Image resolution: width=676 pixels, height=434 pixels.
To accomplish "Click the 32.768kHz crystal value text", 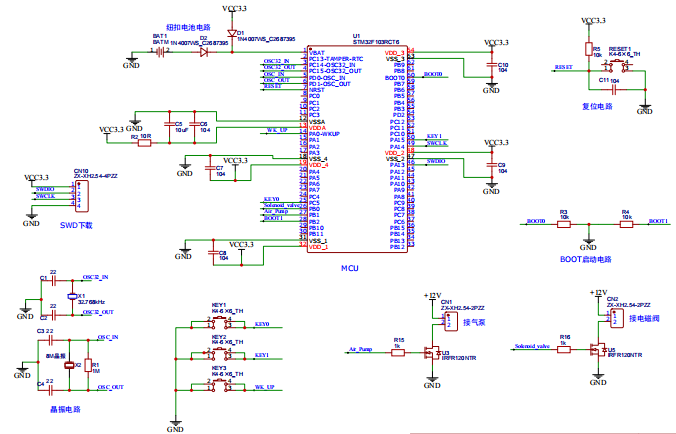I will click(x=91, y=302).
